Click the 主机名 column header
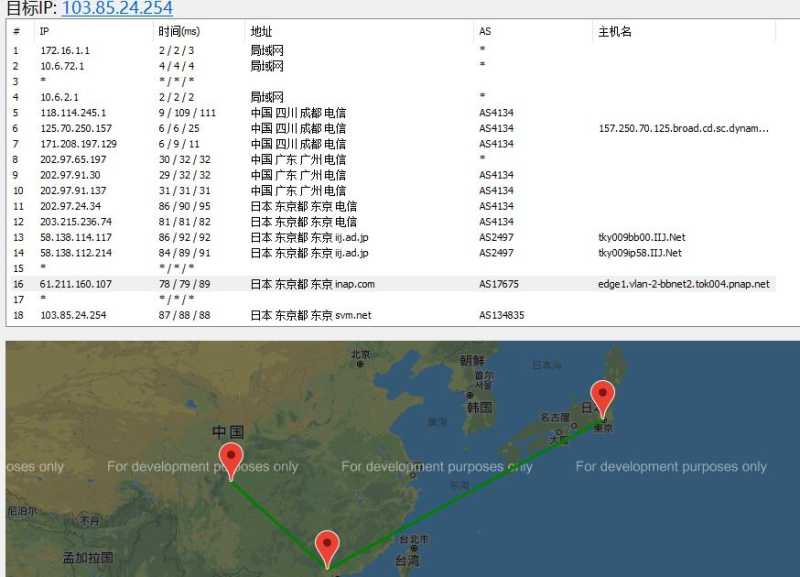The height and width of the screenshot is (577, 800). pyautogui.click(x=615, y=32)
